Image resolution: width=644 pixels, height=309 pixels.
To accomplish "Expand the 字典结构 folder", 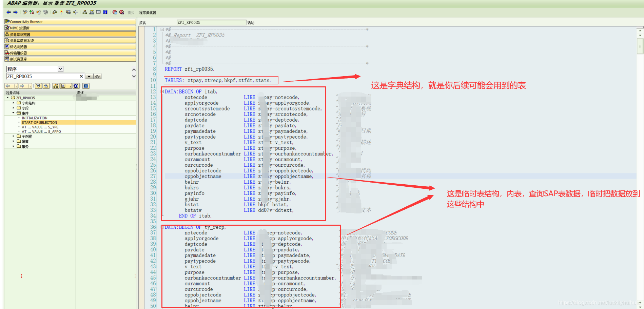I will click(x=14, y=103).
